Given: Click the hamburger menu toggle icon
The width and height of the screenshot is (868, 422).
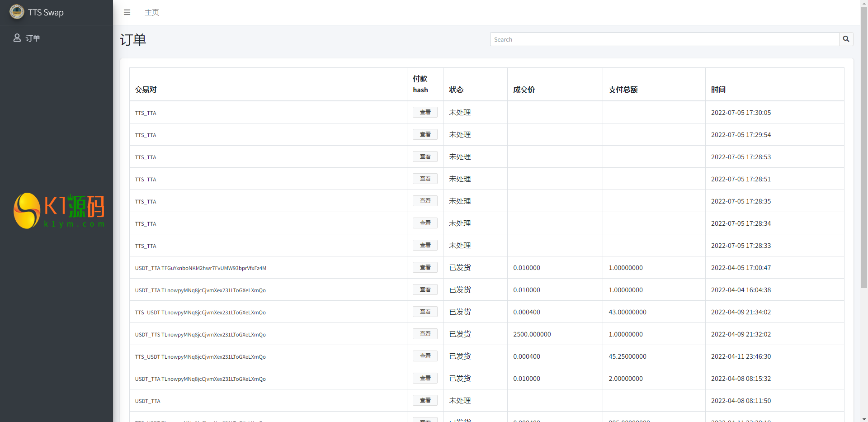Looking at the screenshot, I should [x=127, y=12].
